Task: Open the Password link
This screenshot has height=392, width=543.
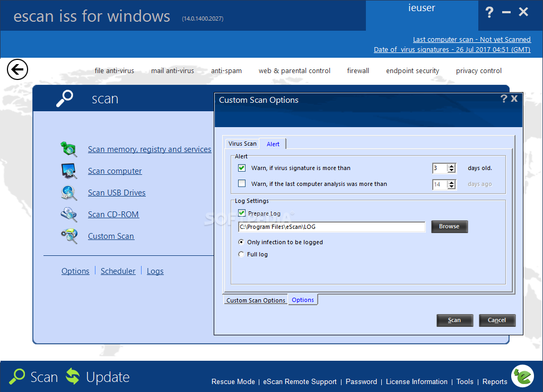Action: coord(361,381)
